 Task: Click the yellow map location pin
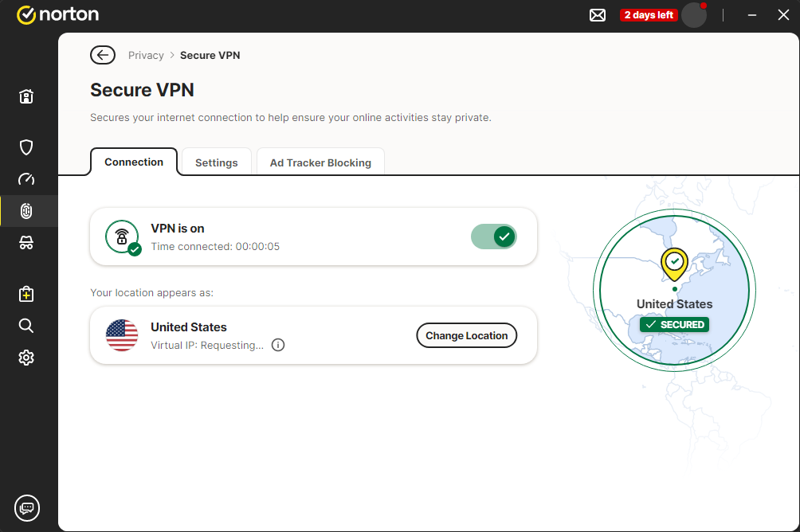(674, 264)
